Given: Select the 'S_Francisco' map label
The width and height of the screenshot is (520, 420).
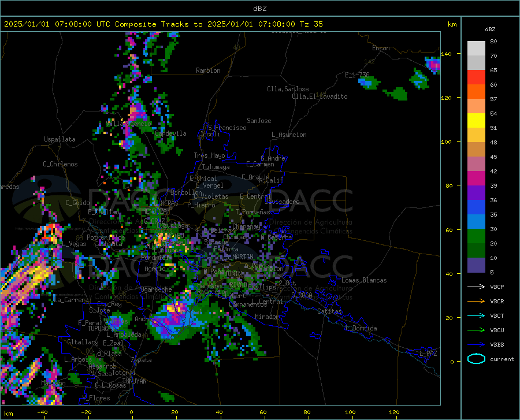Looking at the screenshot, I should [227, 128].
